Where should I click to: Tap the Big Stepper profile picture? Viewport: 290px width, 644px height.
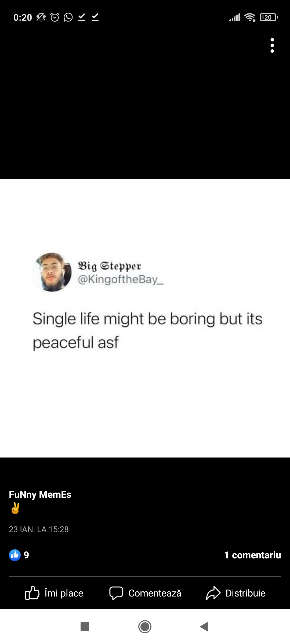tap(52, 272)
